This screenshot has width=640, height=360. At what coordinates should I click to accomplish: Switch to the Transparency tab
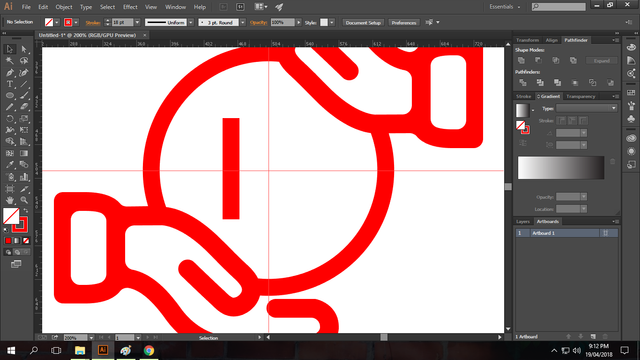click(580, 96)
